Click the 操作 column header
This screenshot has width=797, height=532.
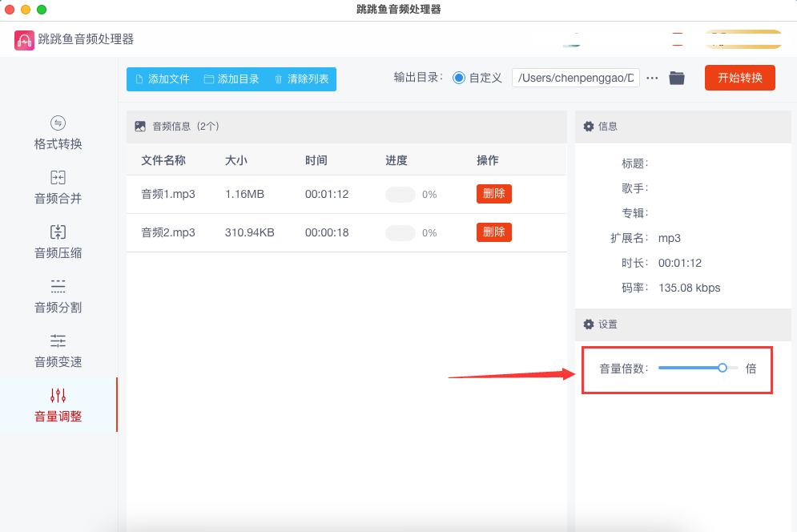click(x=488, y=160)
